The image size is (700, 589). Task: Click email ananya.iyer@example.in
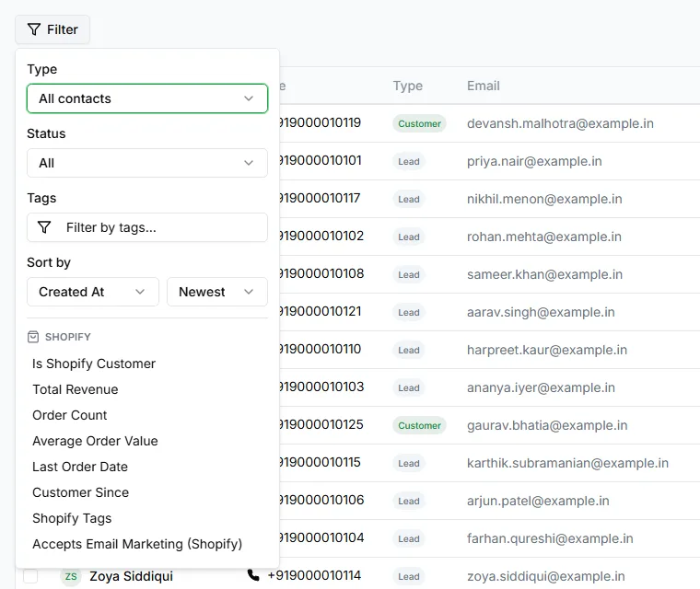(541, 387)
